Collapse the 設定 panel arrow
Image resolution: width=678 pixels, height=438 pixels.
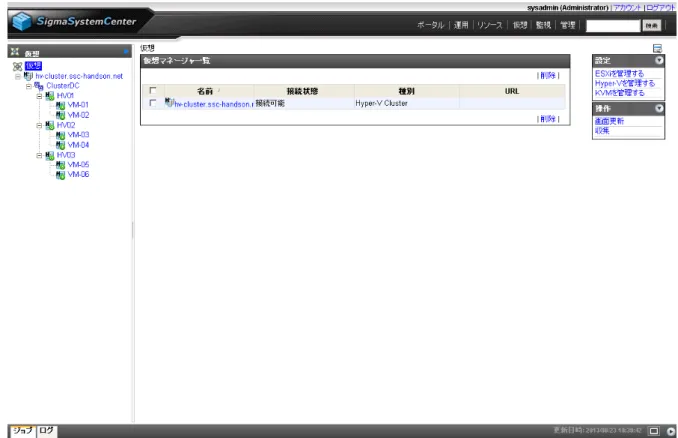(x=659, y=61)
